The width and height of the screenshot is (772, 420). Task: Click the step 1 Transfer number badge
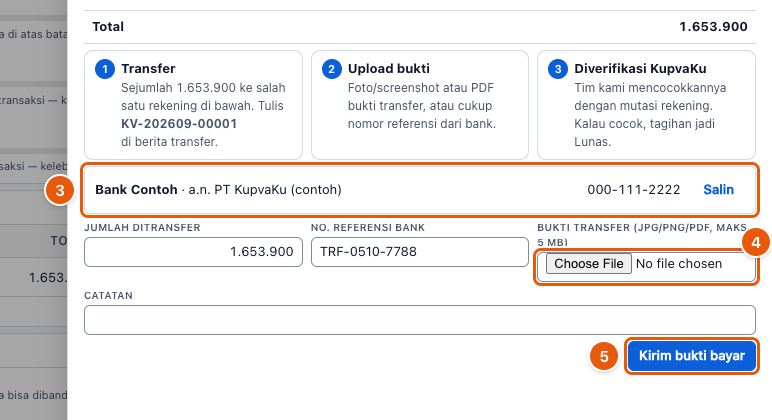[x=105, y=69]
